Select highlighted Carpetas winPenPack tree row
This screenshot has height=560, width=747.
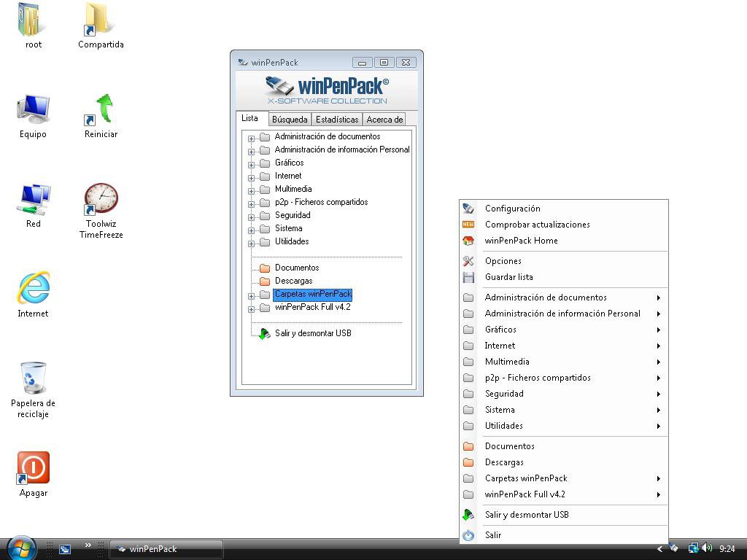tap(313, 295)
